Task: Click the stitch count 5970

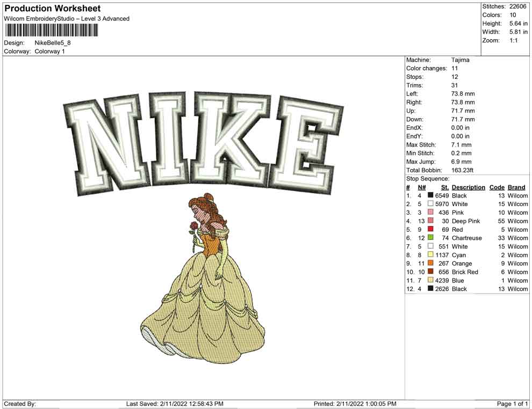Action: (x=442, y=204)
